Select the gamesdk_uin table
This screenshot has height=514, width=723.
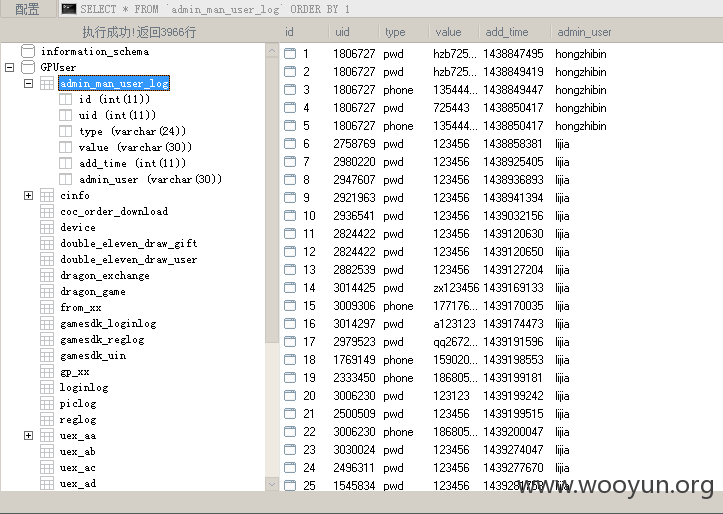click(x=93, y=355)
